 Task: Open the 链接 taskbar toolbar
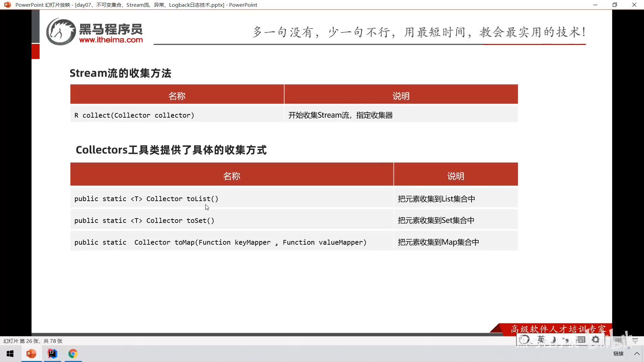pyautogui.click(x=618, y=354)
